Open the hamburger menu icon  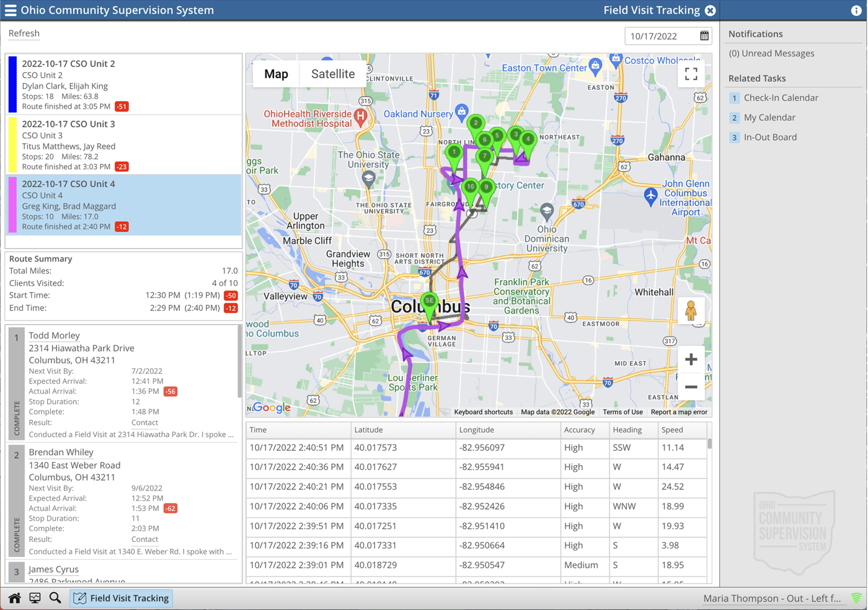coord(11,10)
